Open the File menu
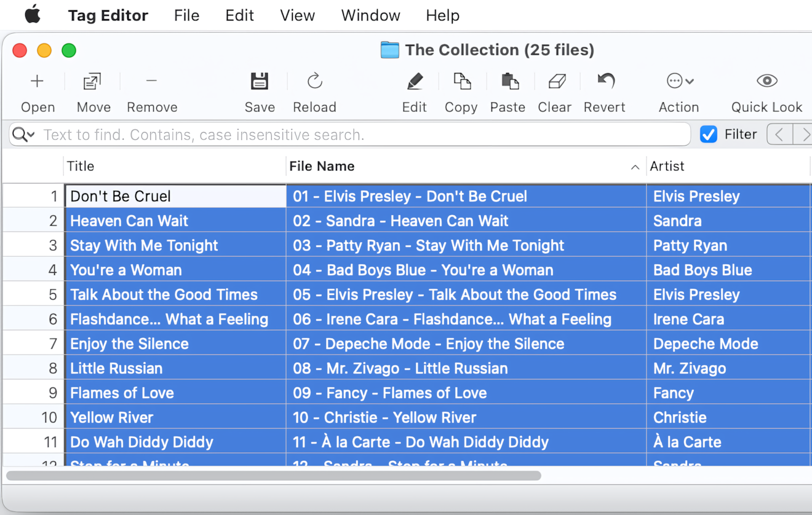The height and width of the screenshot is (515, 812). coord(186,15)
